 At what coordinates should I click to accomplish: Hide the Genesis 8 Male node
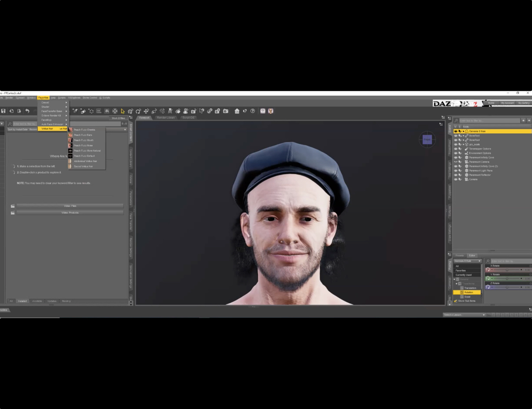(x=455, y=131)
